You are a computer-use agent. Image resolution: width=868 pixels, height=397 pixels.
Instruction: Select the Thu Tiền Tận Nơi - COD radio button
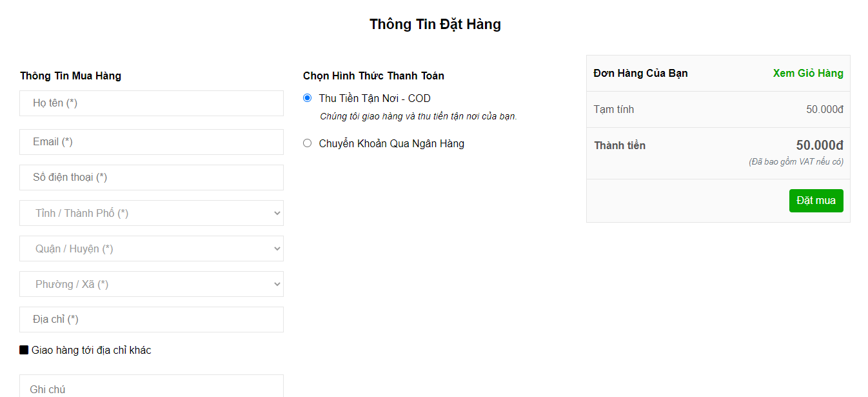(307, 98)
